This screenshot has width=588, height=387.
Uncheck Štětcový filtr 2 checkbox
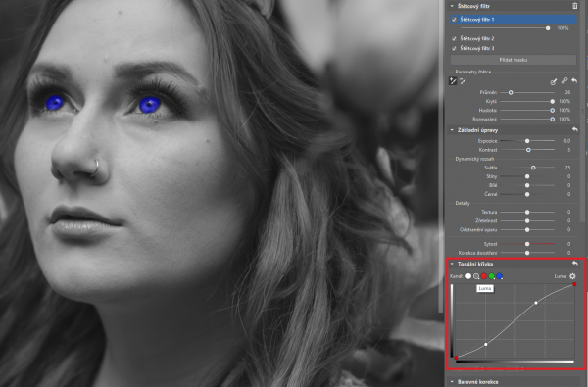(x=454, y=38)
